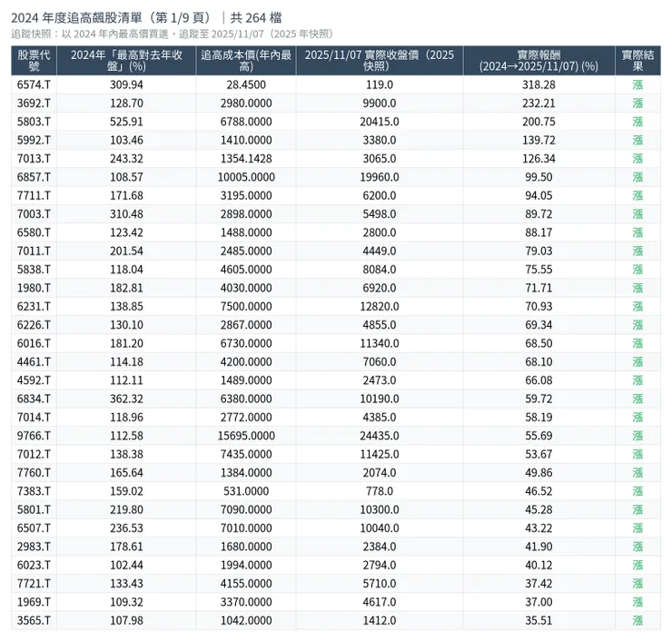Click closing price 19960.0
Screen dimensions: 672x641
[x=380, y=177]
